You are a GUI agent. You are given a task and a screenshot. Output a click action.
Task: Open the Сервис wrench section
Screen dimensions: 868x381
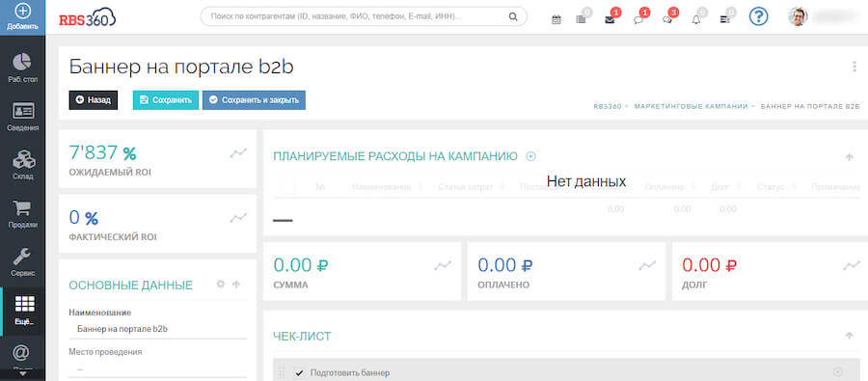click(23, 262)
